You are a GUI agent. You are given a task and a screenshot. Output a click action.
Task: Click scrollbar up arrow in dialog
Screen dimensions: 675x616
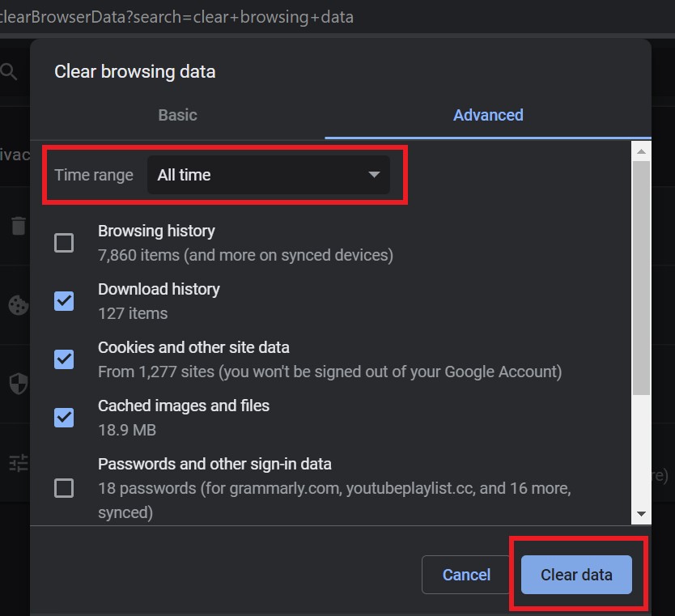(x=641, y=151)
